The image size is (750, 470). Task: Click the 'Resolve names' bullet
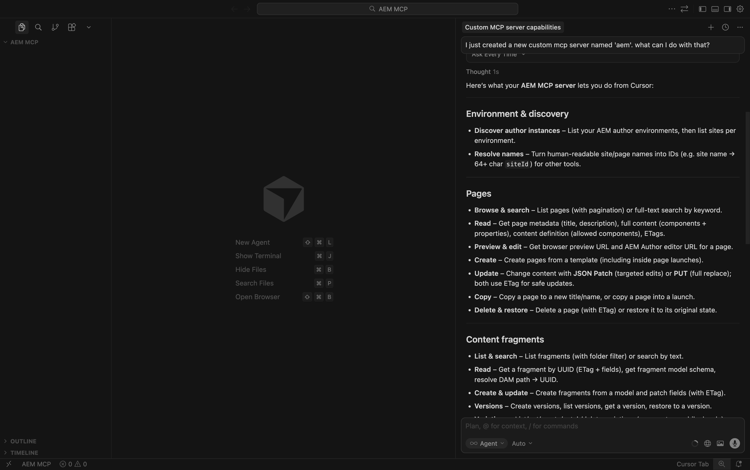605,159
